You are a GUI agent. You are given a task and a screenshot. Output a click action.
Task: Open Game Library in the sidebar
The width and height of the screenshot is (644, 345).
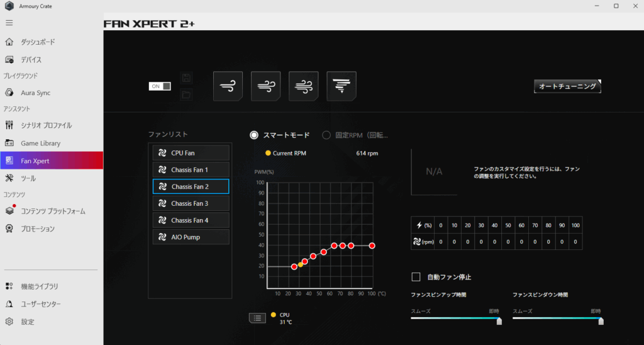click(x=52, y=143)
